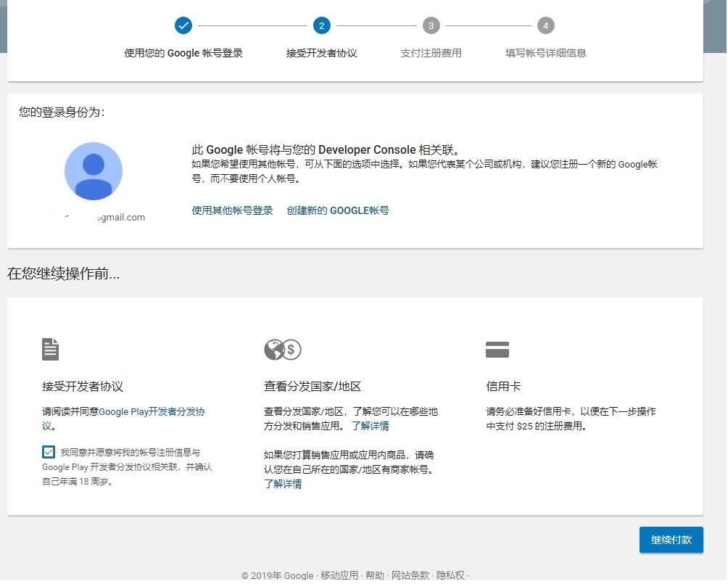Click 使用您的 Google 帐号登录 step label
Viewport: 728px width, 584px height.
tap(183, 53)
